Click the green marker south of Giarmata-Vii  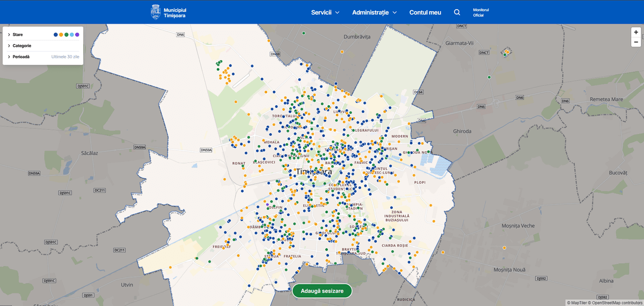tap(489, 77)
